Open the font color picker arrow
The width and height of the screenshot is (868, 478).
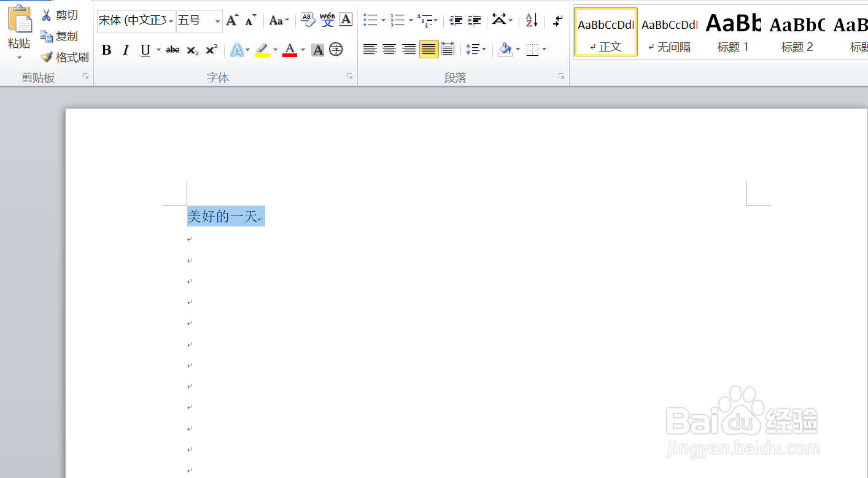[x=303, y=50]
